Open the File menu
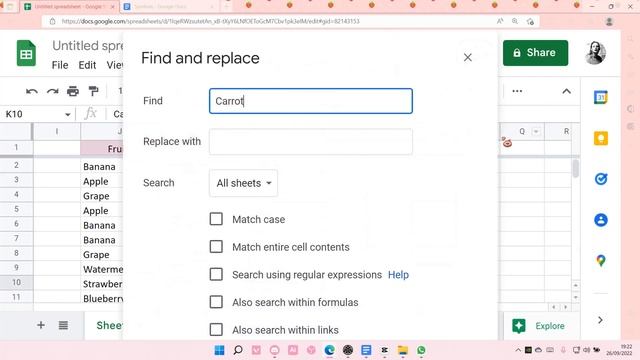This screenshot has width=640, height=360. click(60, 65)
